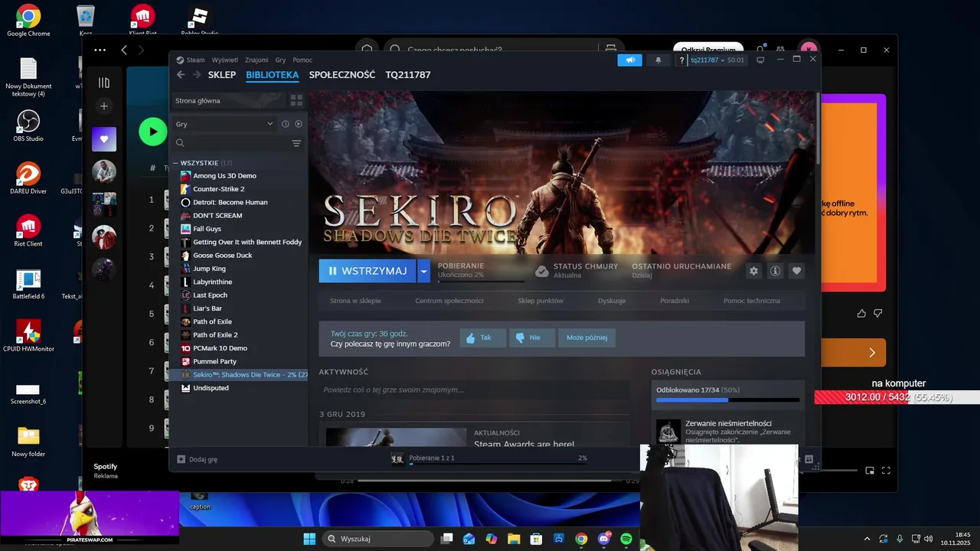Open the Pomoc menu
This screenshot has height=551, width=980.
coord(302,60)
